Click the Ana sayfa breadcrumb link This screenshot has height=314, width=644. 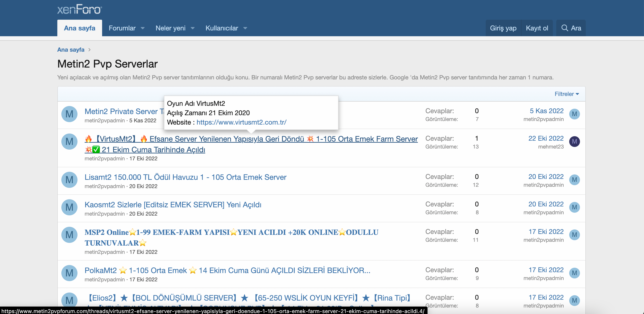click(x=71, y=50)
